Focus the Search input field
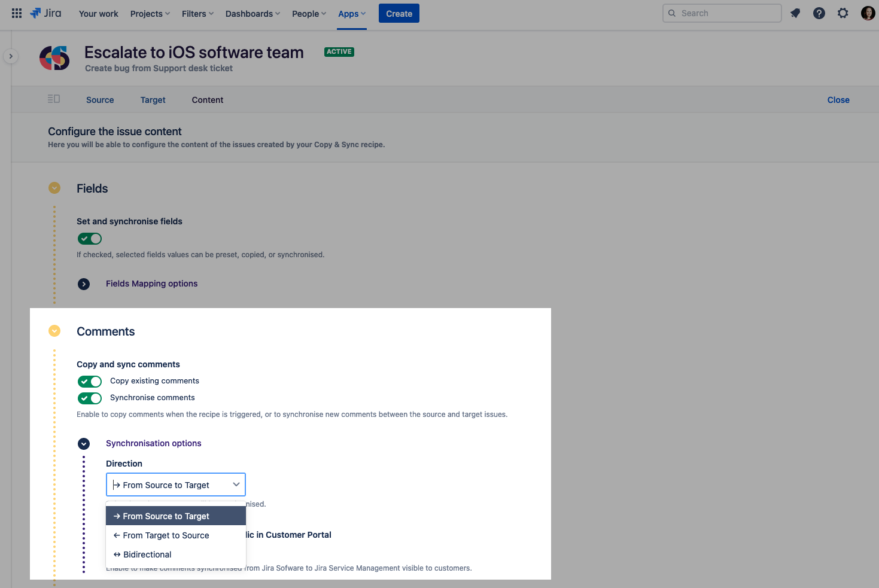 [727, 13]
